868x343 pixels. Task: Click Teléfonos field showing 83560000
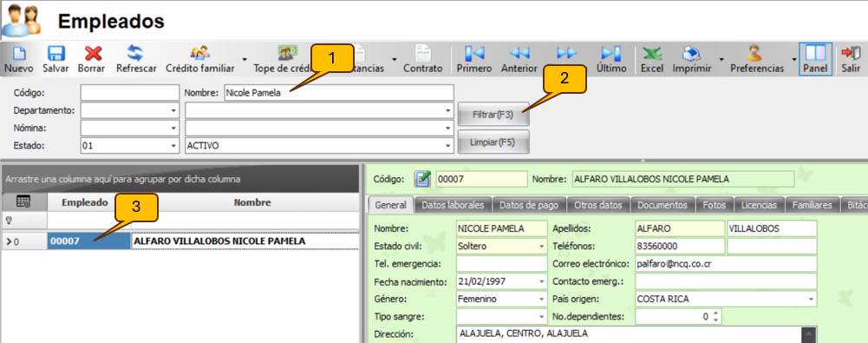[x=680, y=246]
